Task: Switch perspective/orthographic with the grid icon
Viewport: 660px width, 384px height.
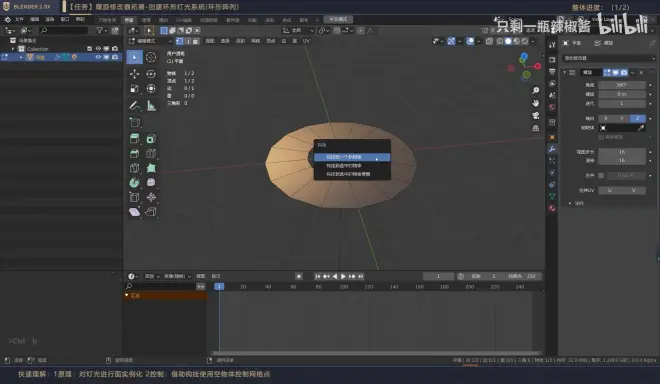Action: point(535,128)
